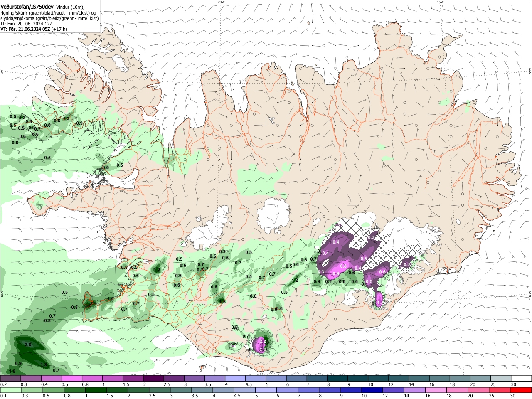Viewport: 532px width, 399px height.
Task: Select the bright red 30 rain legend swatch
Action: pyautogui.click(x=521, y=390)
